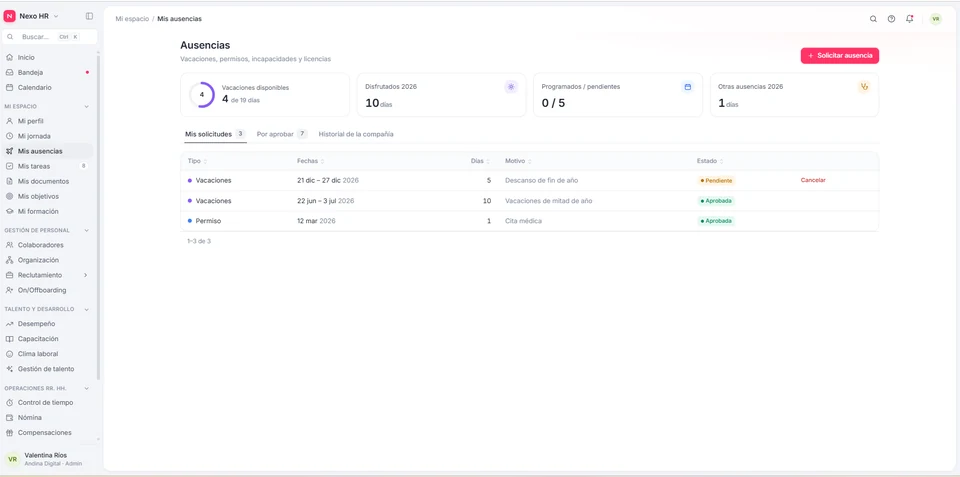Click the Pendiente status badge

716,181
